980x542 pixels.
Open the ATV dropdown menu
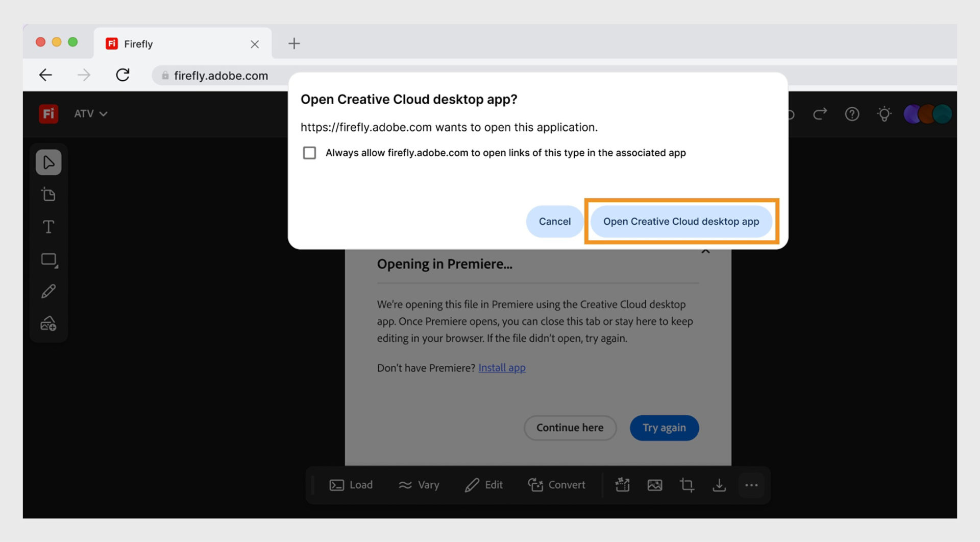tap(90, 113)
